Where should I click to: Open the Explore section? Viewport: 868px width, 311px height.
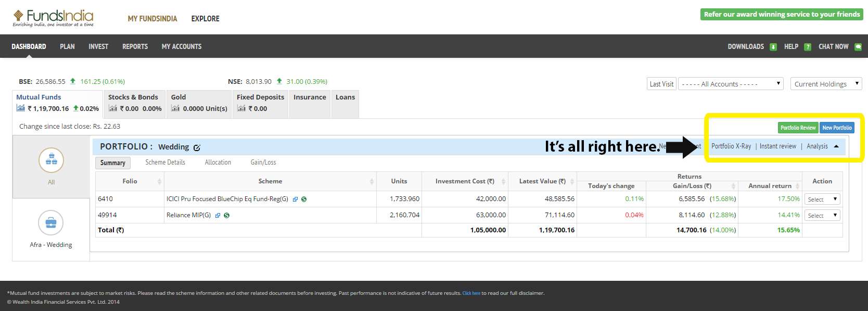click(x=205, y=19)
